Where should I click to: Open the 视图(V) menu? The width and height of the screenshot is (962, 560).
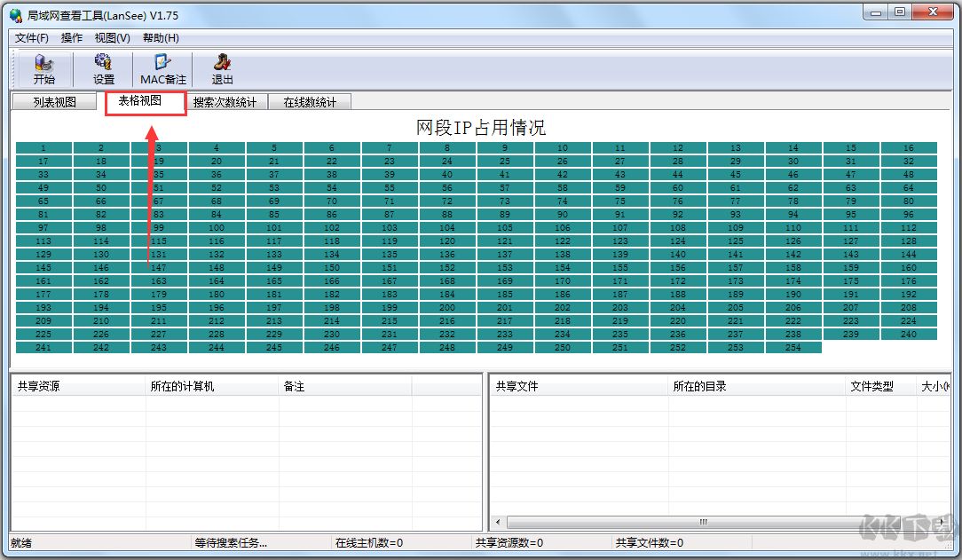click(x=113, y=38)
